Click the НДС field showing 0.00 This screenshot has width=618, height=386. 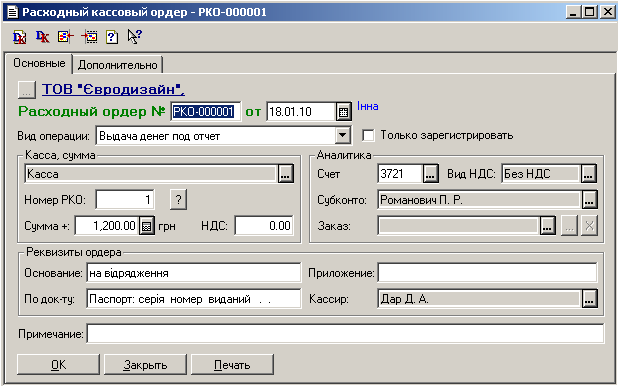(264, 226)
